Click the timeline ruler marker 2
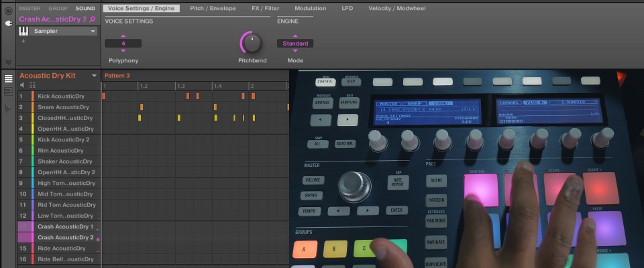644x268 pixels. (x=252, y=86)
